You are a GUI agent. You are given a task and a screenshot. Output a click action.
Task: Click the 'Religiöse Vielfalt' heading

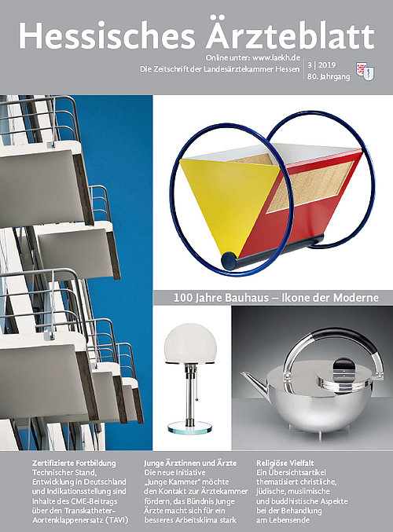pyautogui.click(x=285, y=463)
